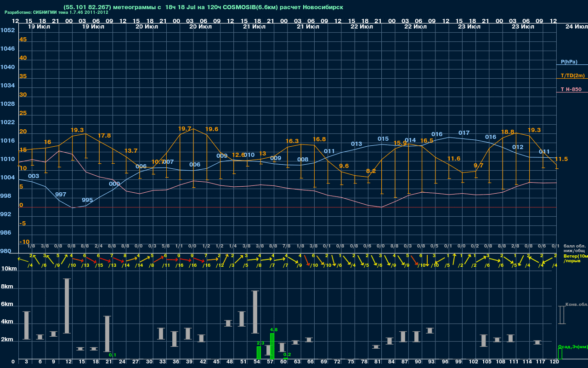Viewport: 588px width, 368px height.
Task: Click the 9.6 temperature value
Action: (x=344, y=166)
